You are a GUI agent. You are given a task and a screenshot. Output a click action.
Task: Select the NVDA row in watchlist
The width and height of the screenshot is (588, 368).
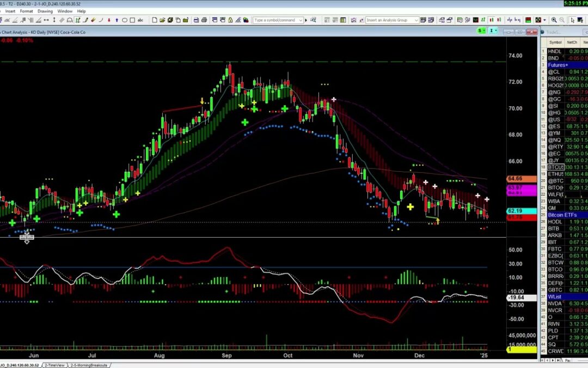[554, 304]
